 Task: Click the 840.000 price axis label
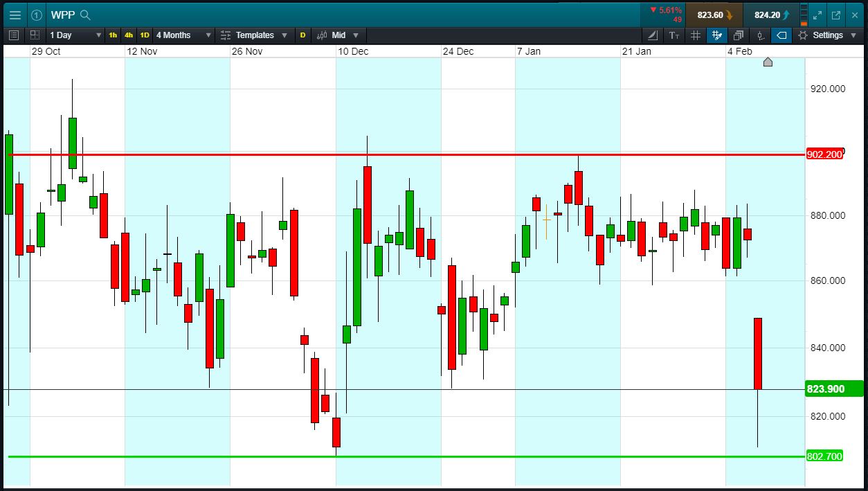tap(826, 348)
